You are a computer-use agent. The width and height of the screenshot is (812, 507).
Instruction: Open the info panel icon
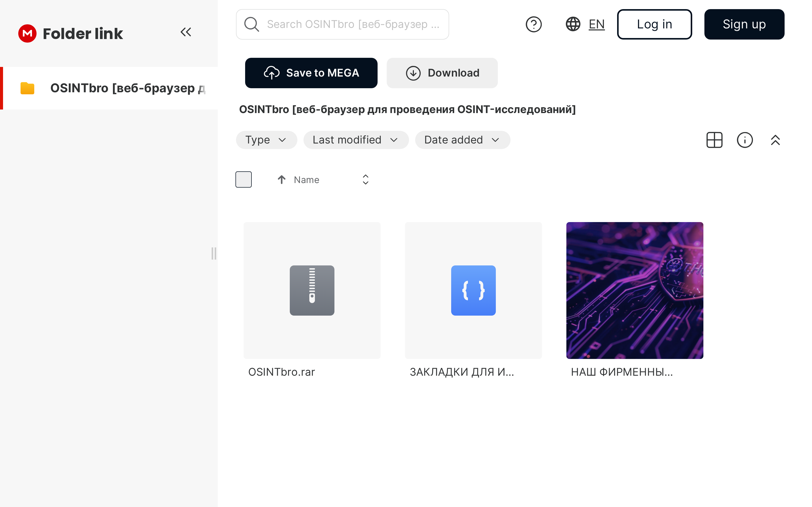tap(745, 140)
